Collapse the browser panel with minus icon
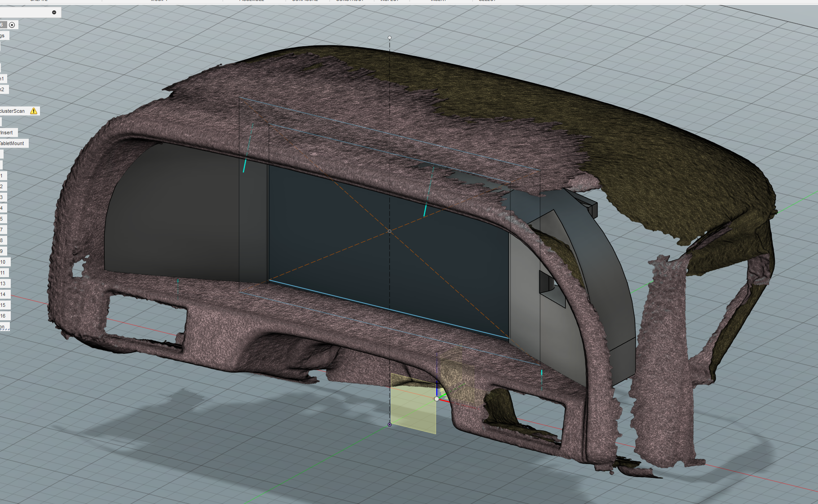The height and width of the screenshot is (504, 818). point(54,13)
